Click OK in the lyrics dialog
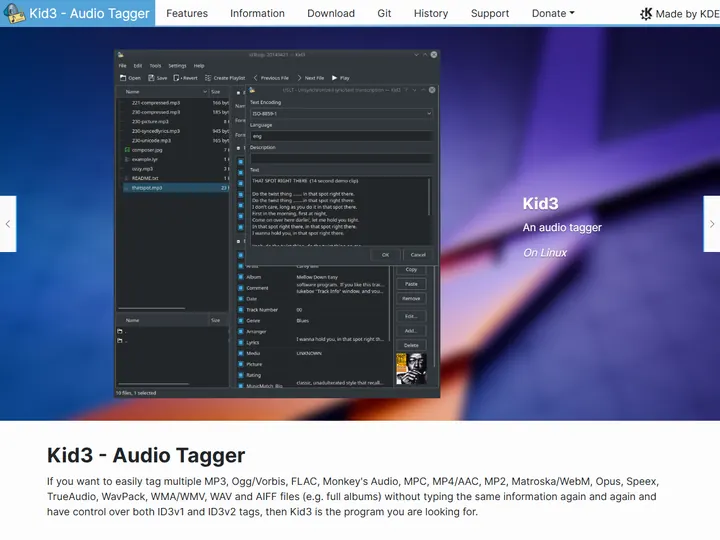This screenshot has height=540, width=720. point(385,255)
